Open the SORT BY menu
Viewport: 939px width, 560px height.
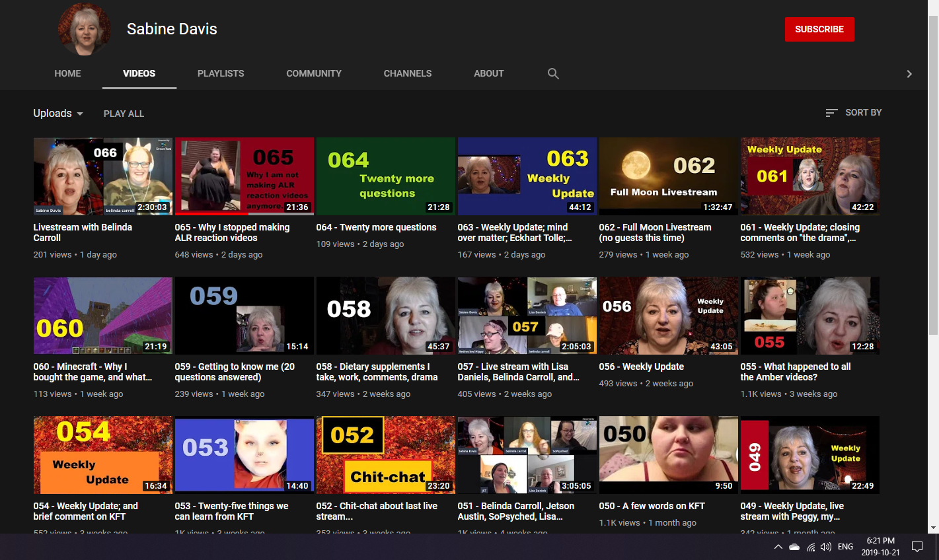(x=854, y=113)
